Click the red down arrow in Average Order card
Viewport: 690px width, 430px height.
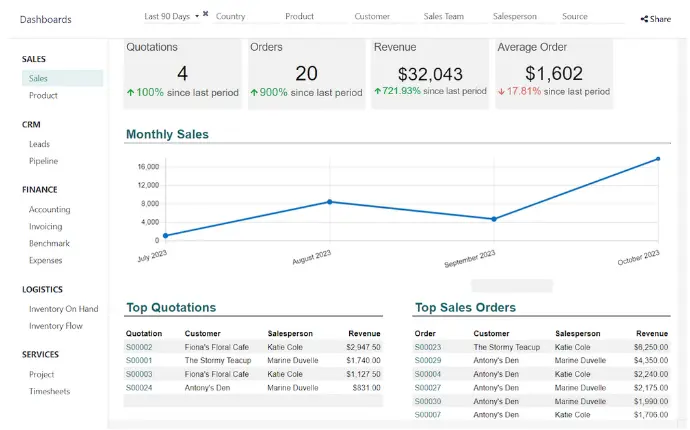pos(501,92)
